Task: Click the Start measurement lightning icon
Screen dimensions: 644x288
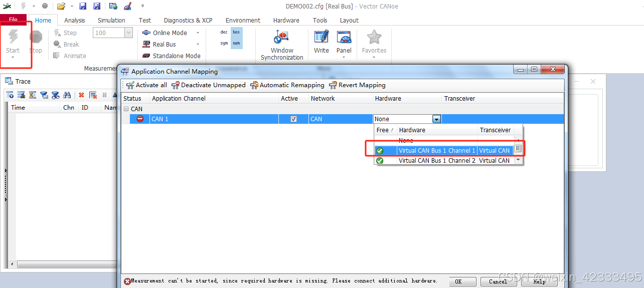Action: click(13, 37)
